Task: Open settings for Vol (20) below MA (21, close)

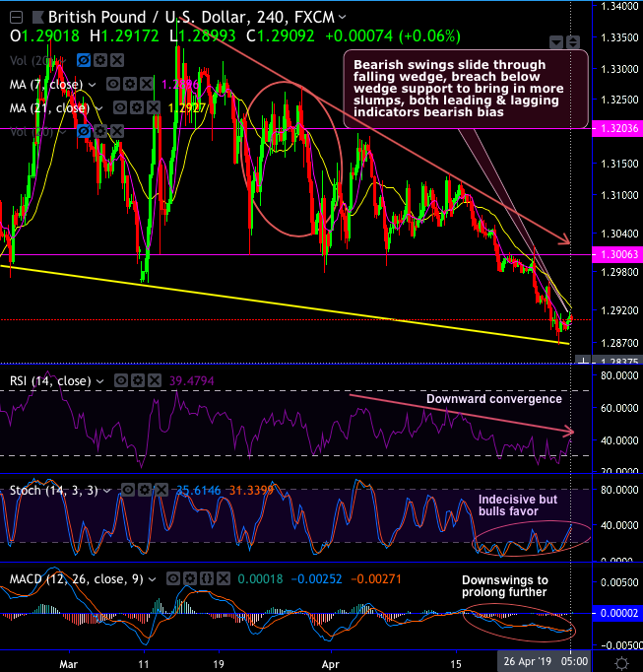Action: point(100,131)
